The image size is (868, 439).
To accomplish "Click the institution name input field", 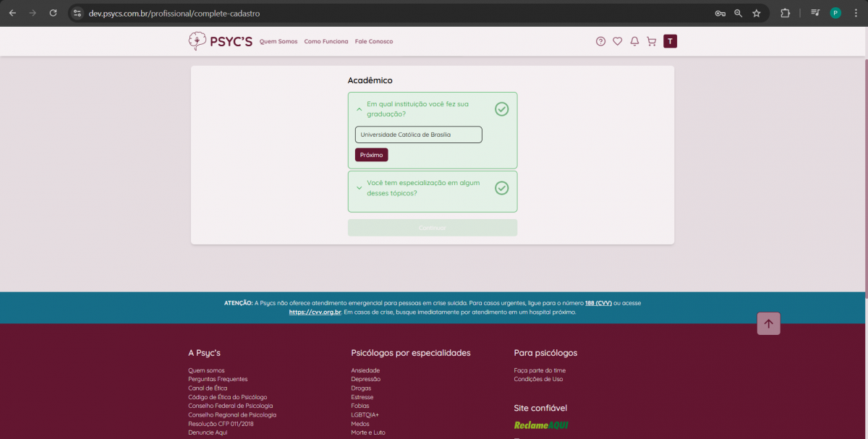I will pos(418,135).
